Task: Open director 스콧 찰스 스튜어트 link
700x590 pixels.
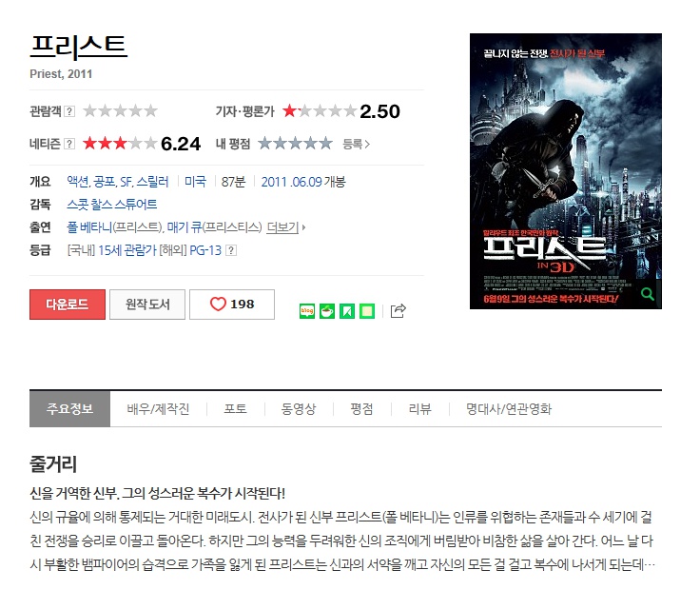Action: 112,205
